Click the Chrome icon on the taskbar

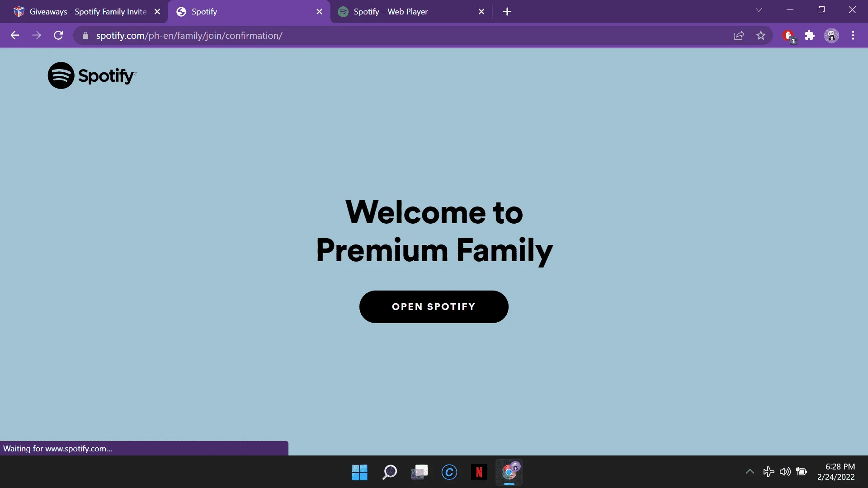coord(509,473)
